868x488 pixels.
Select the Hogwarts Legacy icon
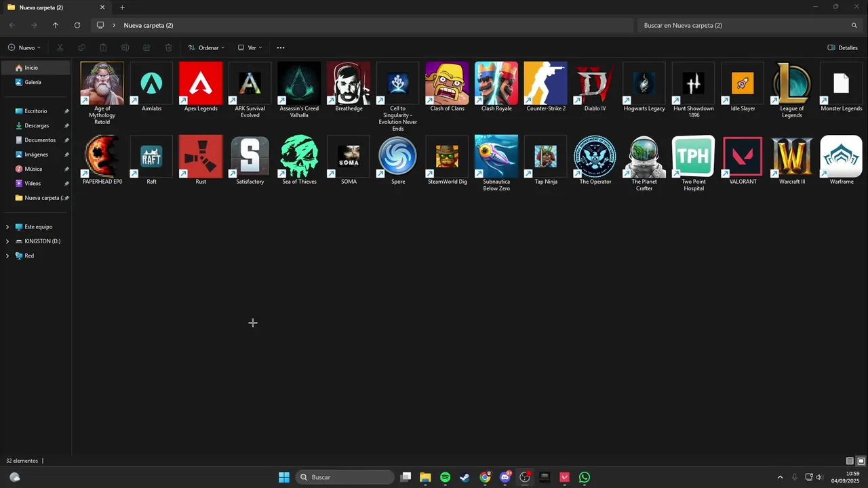(644, 83)
